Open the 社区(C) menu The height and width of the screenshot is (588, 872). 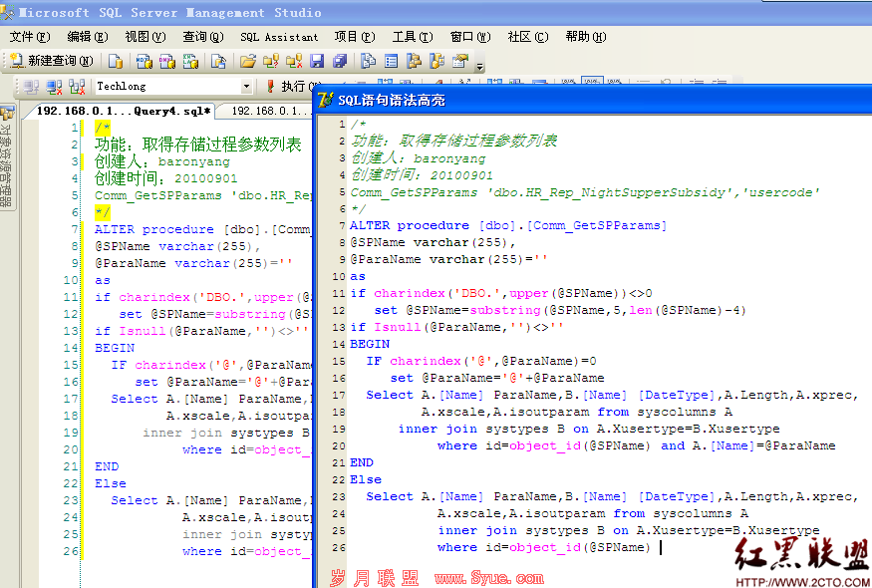coord(528,37)
